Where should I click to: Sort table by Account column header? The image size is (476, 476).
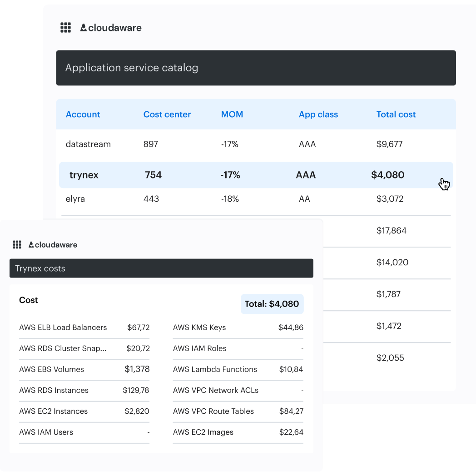83,114
